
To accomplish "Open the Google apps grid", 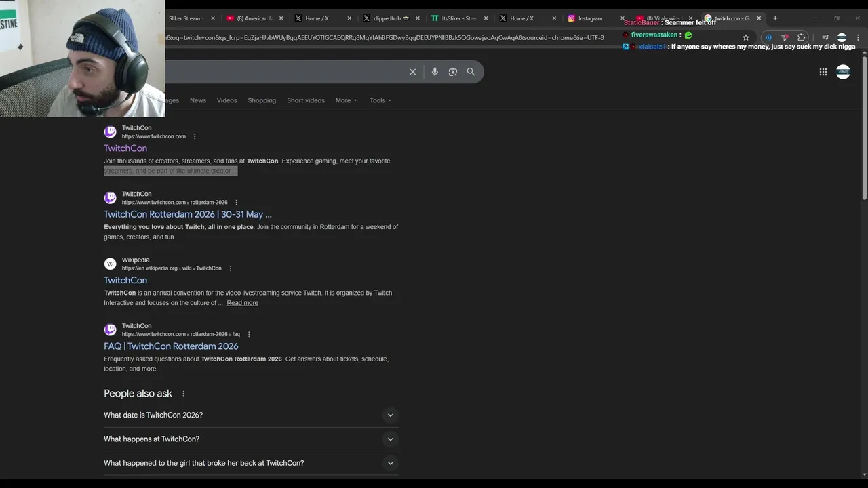I will (823, 72).
